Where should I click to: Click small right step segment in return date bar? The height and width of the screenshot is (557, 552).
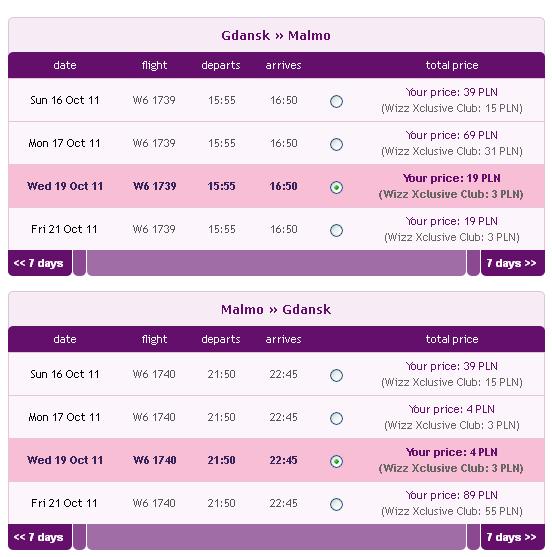coord(473,537)
